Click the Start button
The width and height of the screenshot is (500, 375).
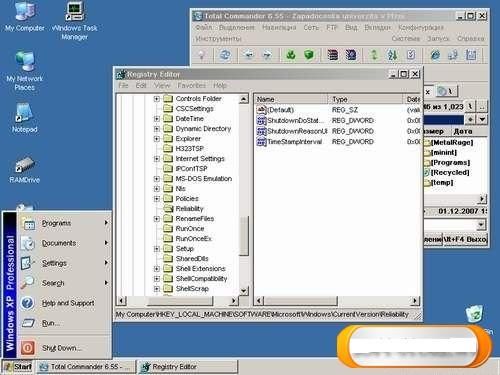tap(17, 367)
